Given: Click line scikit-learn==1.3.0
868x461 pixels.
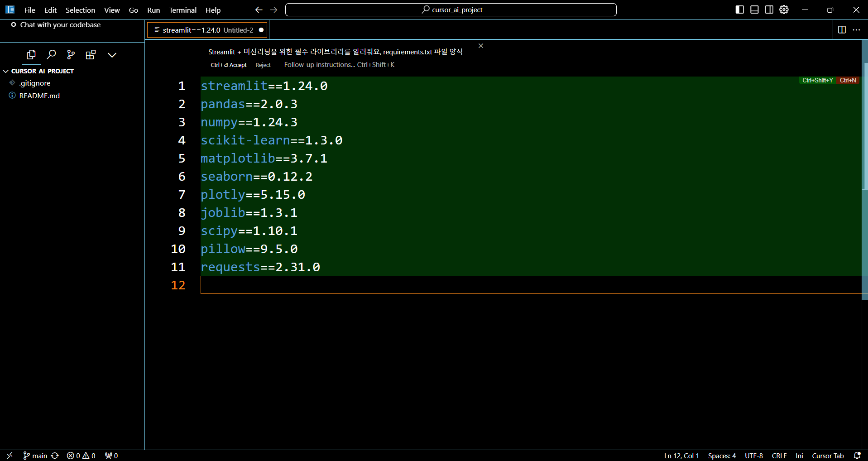Looking at the screenshot, I should coord(272,140).
